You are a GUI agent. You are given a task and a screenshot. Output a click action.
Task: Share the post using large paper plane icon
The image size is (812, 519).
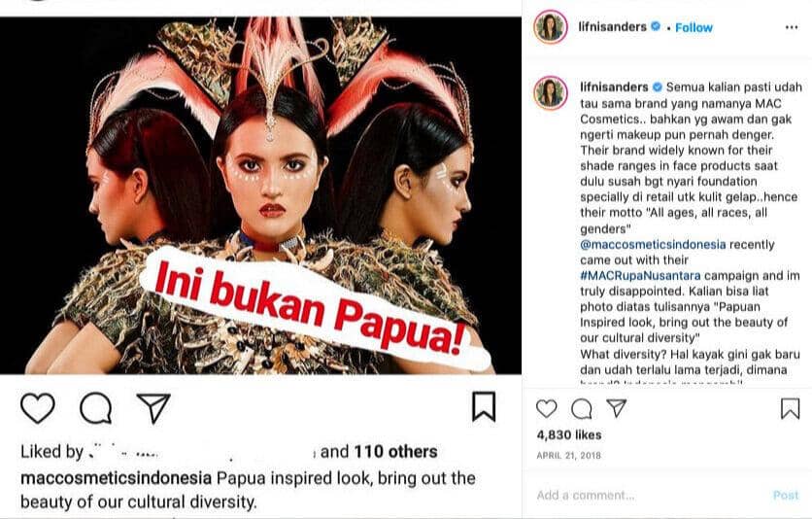point(153,407)
